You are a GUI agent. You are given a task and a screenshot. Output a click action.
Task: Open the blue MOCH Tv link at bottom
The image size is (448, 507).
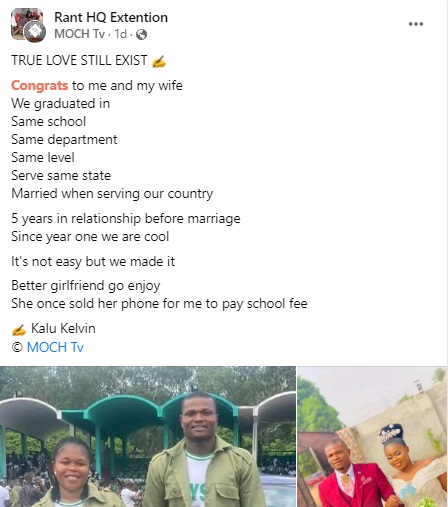point(55,347)
